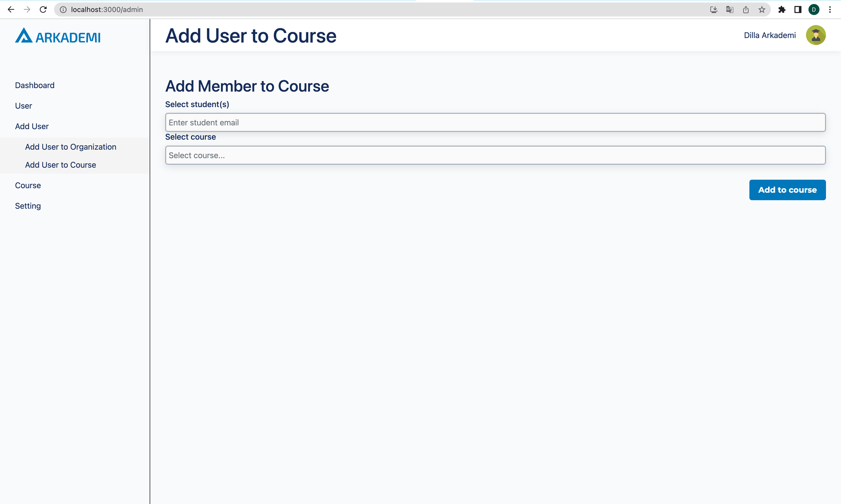This screenshot has width=841, height=504.
Task: Bookmark this page with star icon
Action: [762, 10]
